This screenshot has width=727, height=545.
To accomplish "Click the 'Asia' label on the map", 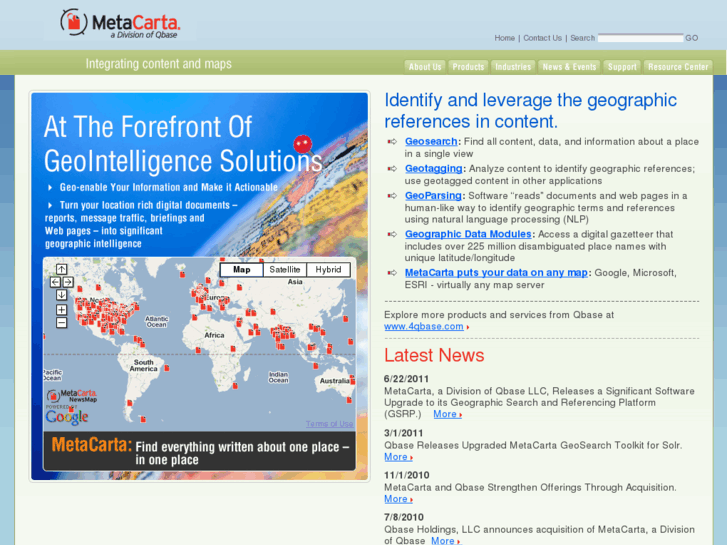I will pos(295,282).
